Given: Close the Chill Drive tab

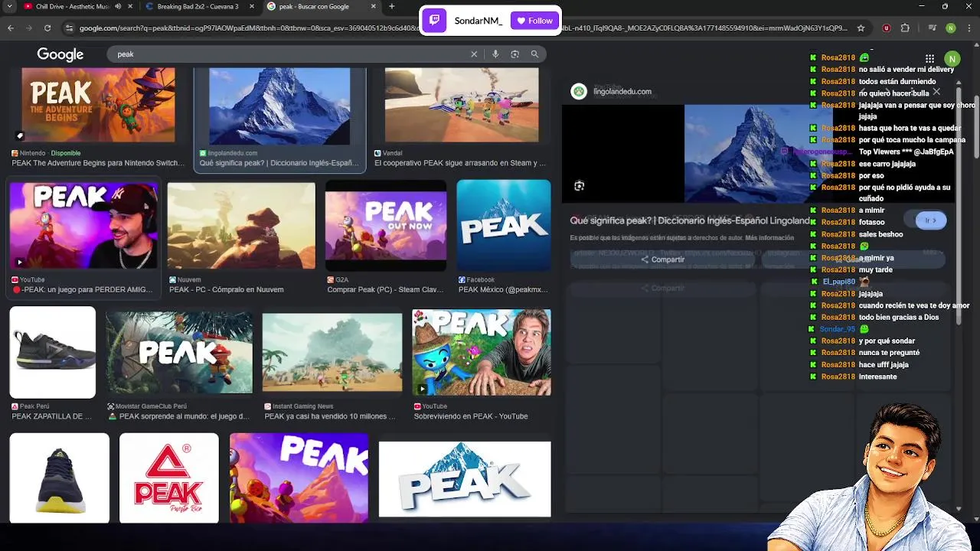Looking at the screenshot, I should coord(129,6).
